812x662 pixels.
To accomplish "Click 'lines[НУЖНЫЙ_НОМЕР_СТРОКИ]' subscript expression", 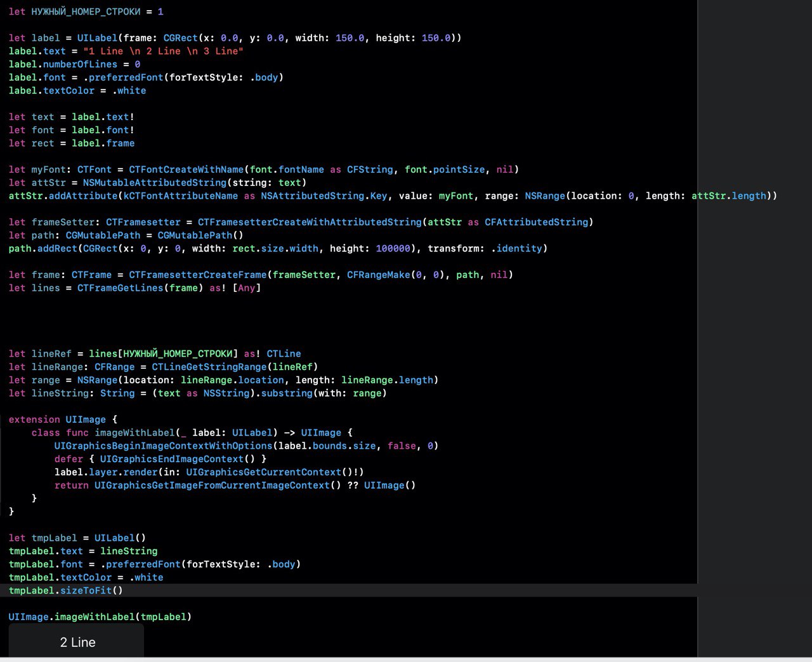I will click(x=163, y=354).
